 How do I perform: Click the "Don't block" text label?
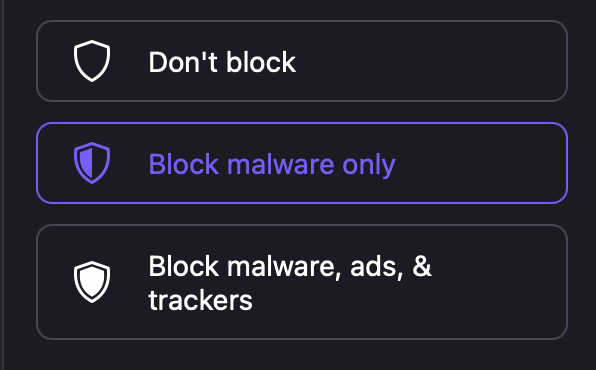(x=222, y=62)
